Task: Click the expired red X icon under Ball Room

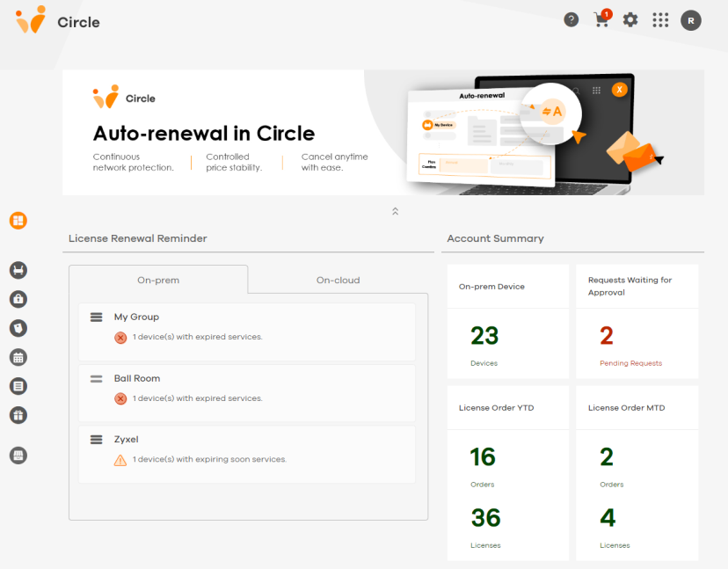Action: point(120,398)
